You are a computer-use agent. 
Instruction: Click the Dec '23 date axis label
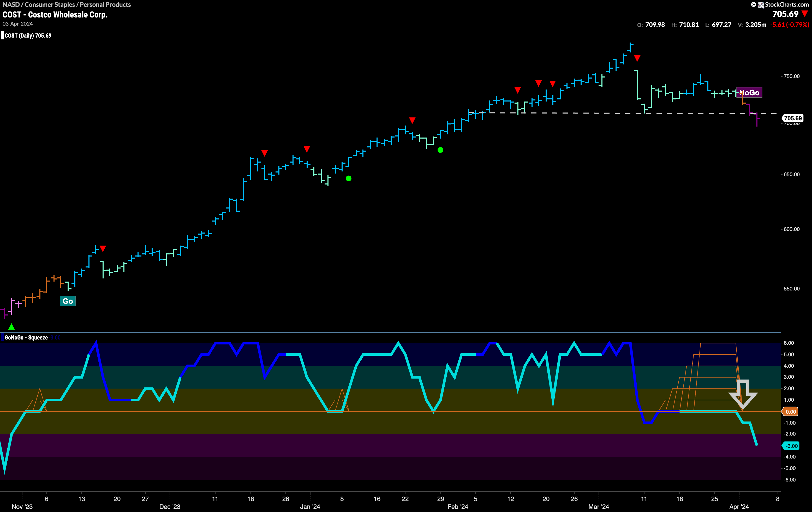pyautogui.click(x=170, y=507)
